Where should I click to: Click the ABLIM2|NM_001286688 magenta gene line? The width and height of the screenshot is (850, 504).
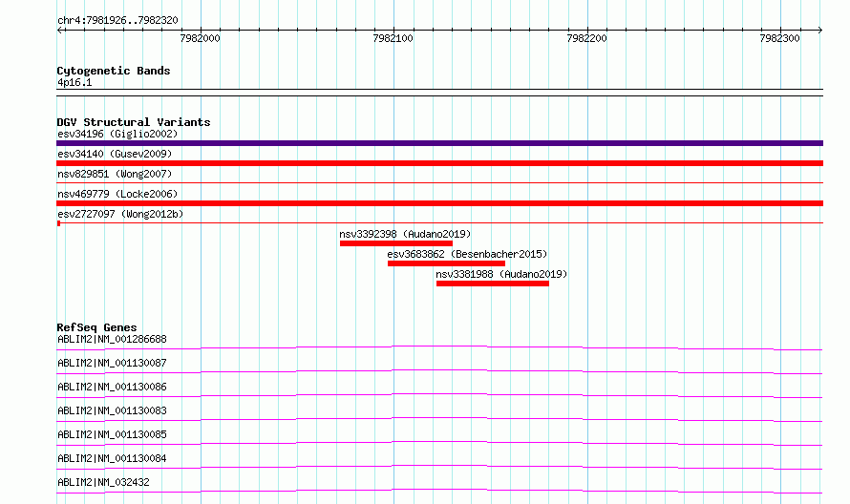439,347
